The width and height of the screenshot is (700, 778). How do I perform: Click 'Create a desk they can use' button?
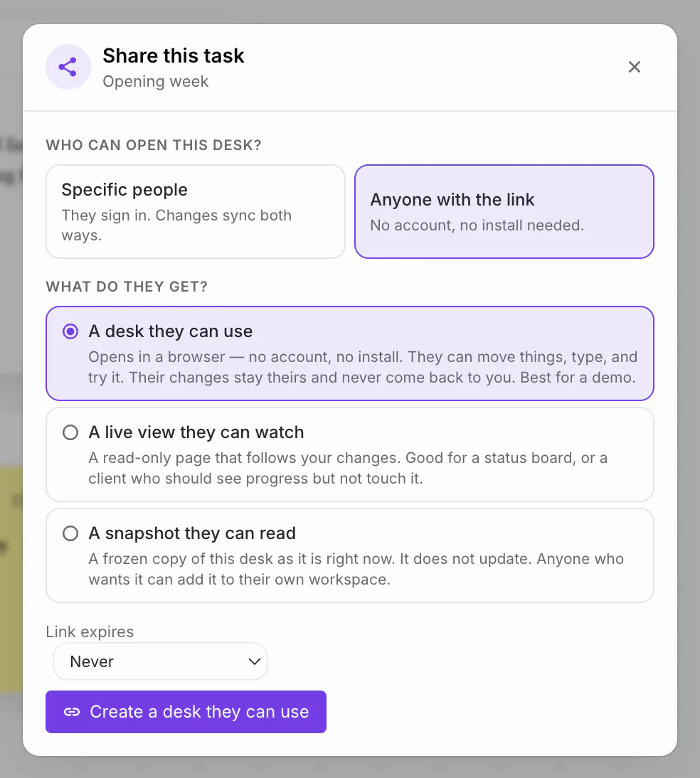tap(186, 712)
